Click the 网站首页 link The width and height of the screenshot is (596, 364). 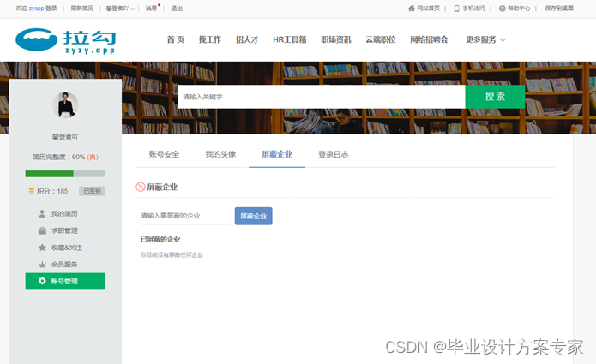point(428,9)
